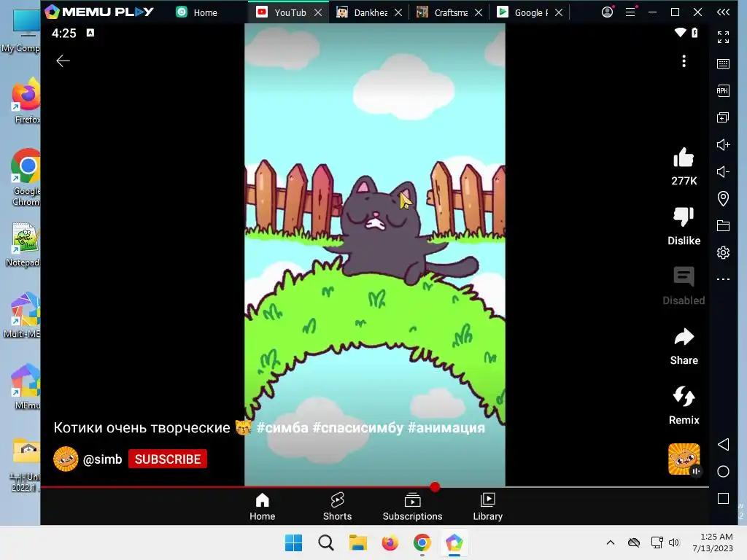This screenshot has width=747, height=560.
Task: Tap the Android home circle button
Action: point(723,472)
